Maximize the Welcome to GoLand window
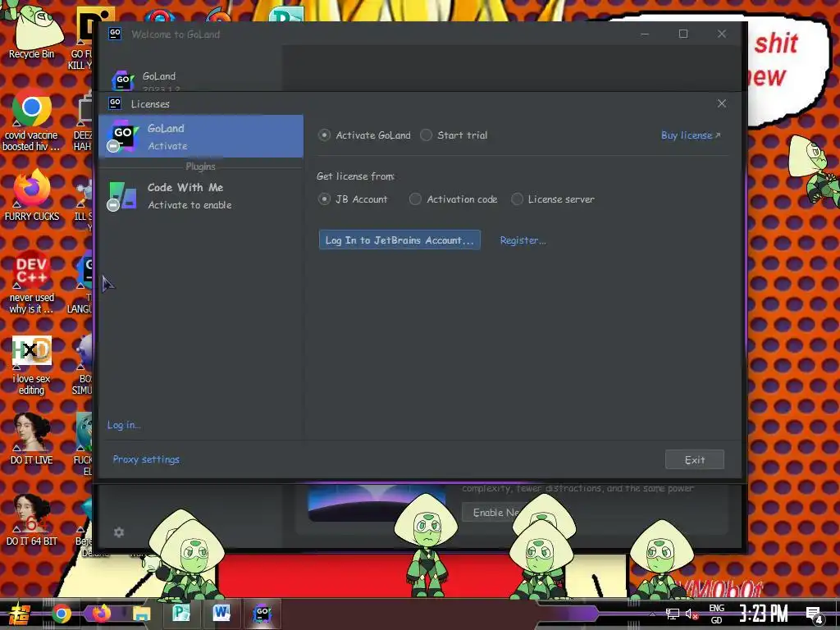Screen dimensions: 840x630 pos(683,34)
